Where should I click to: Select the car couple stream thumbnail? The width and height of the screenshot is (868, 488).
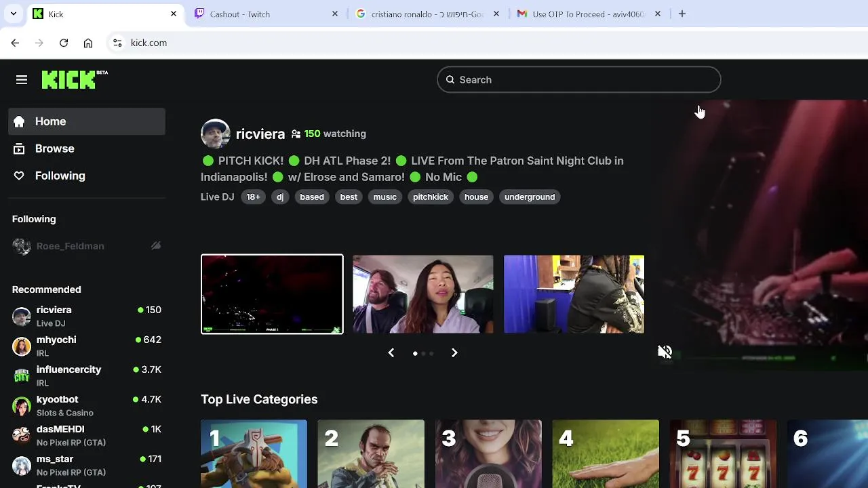(422, 294)
